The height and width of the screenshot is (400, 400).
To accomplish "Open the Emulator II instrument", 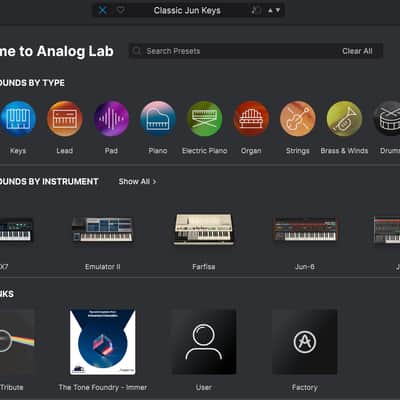I will pyautogui.click(x=103, y=229).
